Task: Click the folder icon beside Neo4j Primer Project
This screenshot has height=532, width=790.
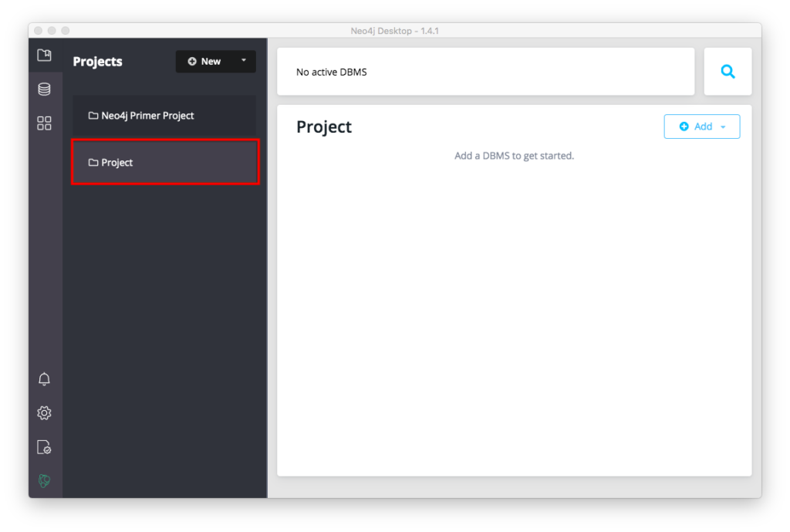Action: point(93,116)
